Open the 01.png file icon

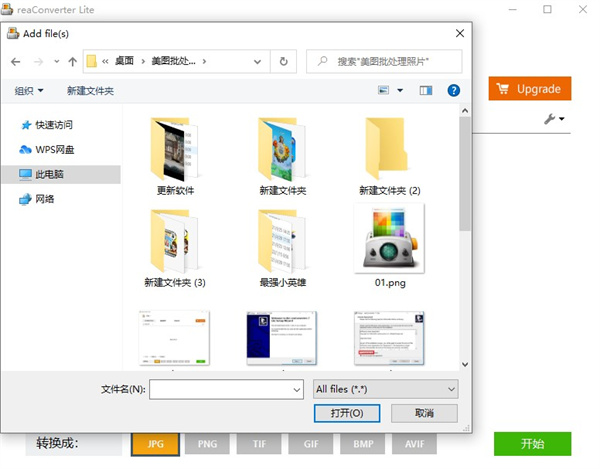coord(389,242)
